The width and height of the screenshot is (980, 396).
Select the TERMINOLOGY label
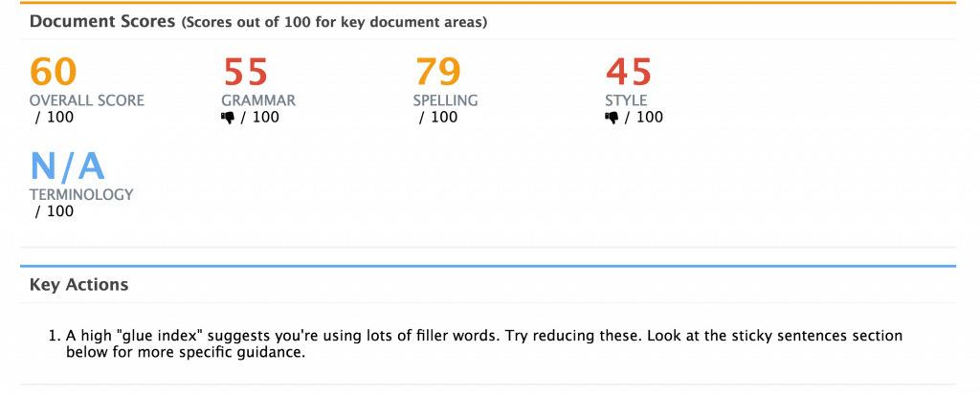pyautogui.click(x=81, y=194)
